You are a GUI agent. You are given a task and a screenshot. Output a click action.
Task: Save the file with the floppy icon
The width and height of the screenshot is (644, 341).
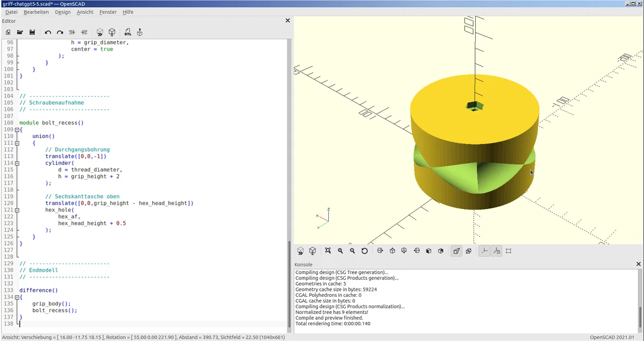pos(32,32)
